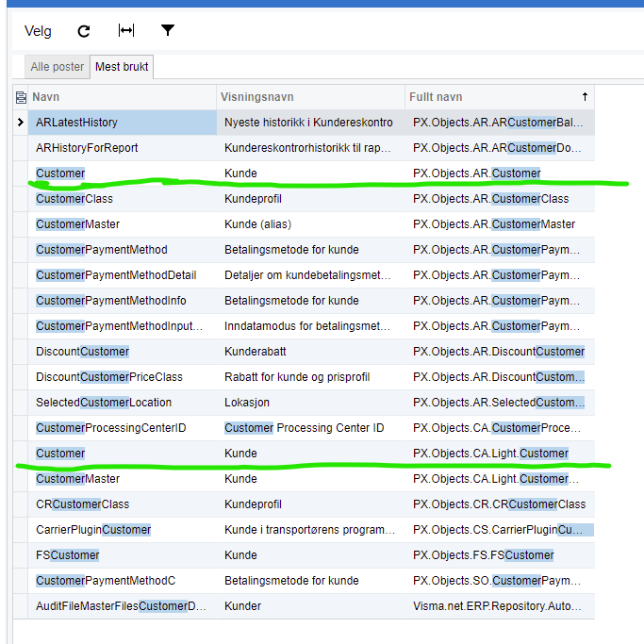Refresh the table list

(x=84, y=31)
